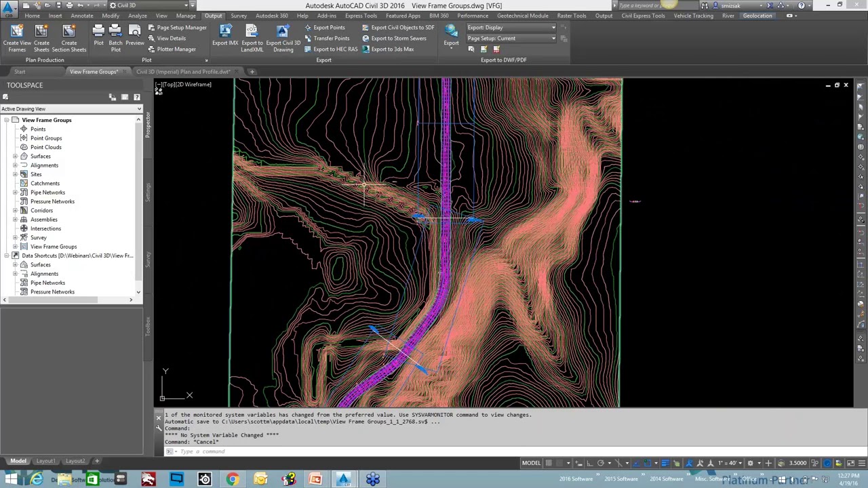Click Export Points

click(x=325, y=28)
